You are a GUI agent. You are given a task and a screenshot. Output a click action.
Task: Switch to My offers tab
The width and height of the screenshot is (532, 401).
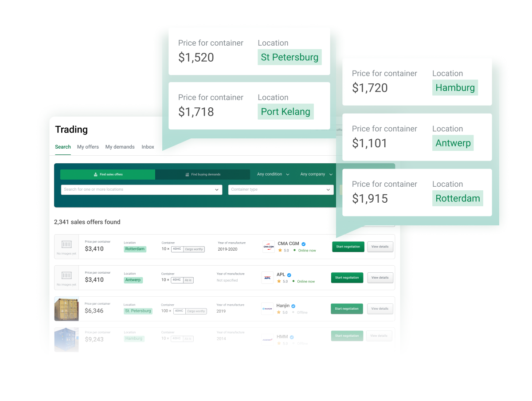(88, 147)
